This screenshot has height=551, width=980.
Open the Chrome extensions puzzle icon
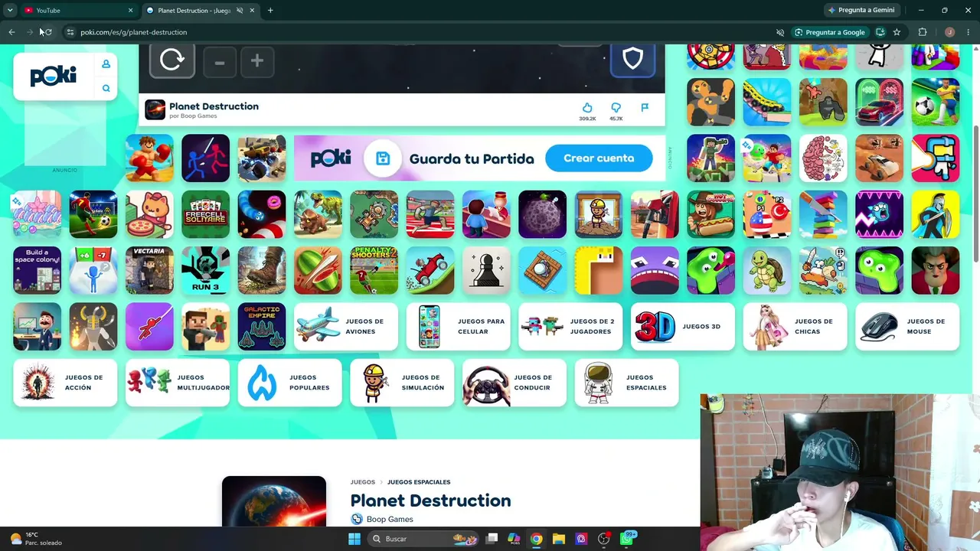pos(922,32)
